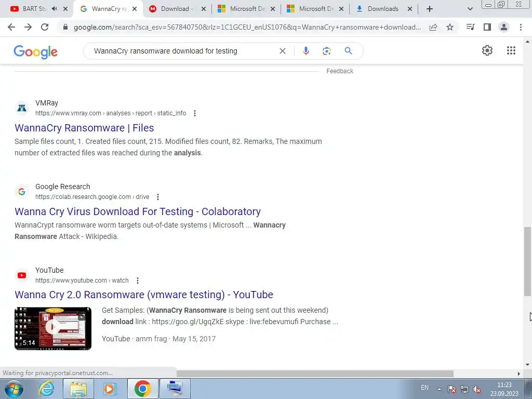Click the EN language indicator
This screenshot has width=532, height=399.
coord(424,388)
